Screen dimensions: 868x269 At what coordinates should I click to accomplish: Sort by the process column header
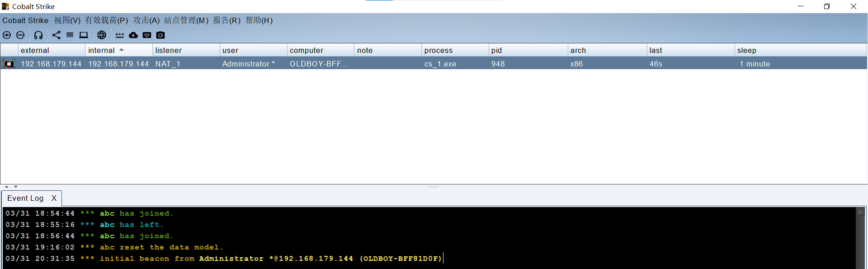(455, 50)
